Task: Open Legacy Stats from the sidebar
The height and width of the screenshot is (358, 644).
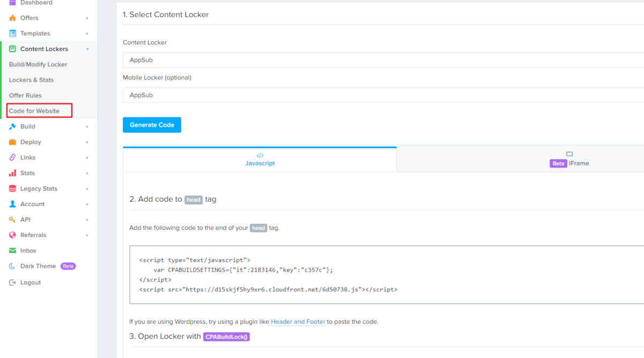Action: click(12, 188)
